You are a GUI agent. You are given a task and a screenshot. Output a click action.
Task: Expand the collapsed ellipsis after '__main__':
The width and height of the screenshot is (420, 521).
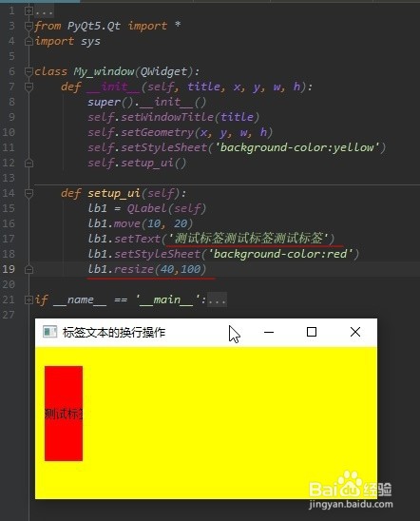(218, 300)
